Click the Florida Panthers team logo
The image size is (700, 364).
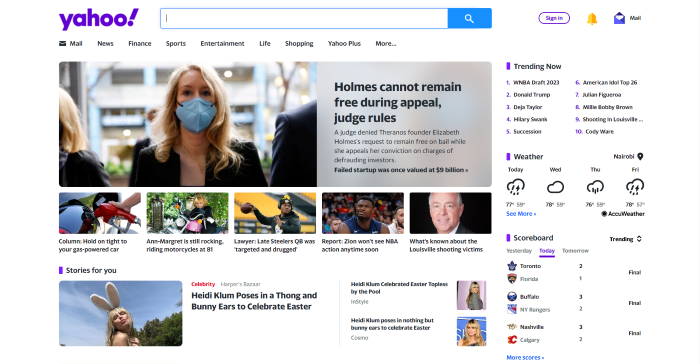point(512,279)
